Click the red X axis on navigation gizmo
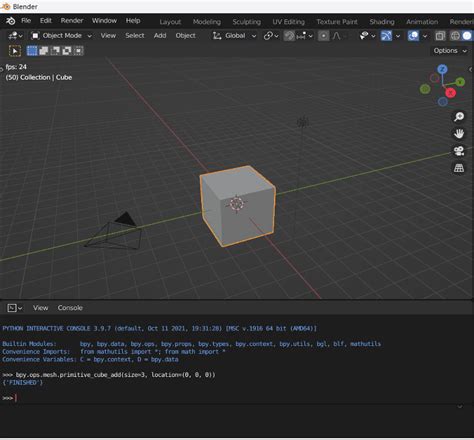The height and width of the screenshot is (440, 474). [450, 93]
